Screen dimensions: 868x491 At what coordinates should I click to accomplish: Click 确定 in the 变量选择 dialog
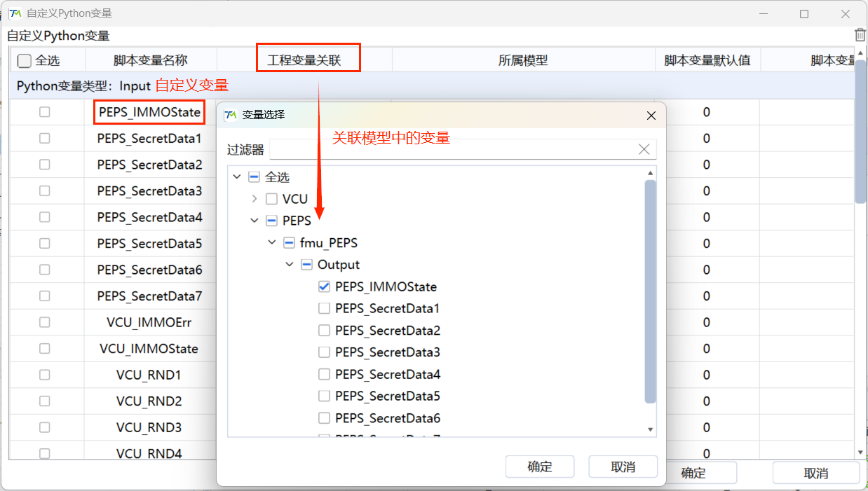[540, 466]
